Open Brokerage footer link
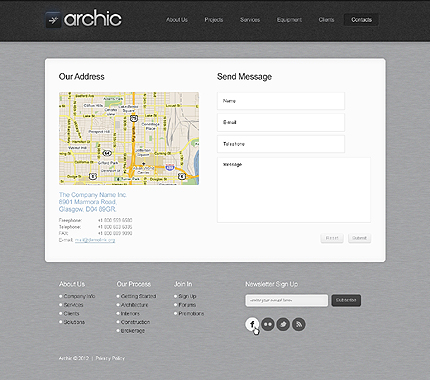The image size is (430, 380). pyautogui.click(x=133, y=331)
